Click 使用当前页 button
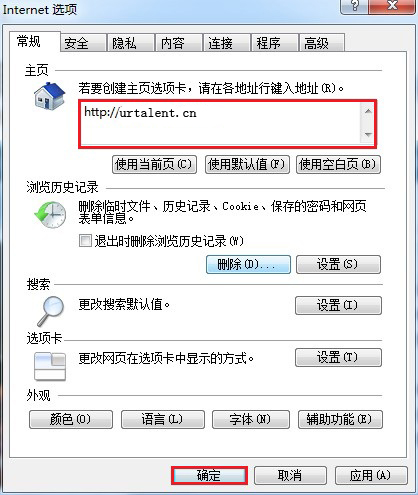This screenshot has width=418, height=495. coord(154,164)
